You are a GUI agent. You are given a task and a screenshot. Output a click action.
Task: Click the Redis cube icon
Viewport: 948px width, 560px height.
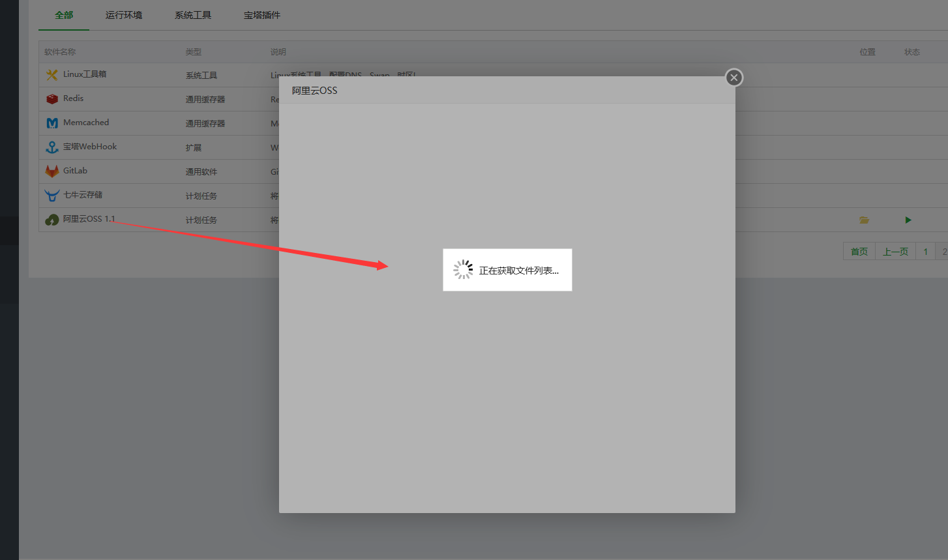point(52,99)
